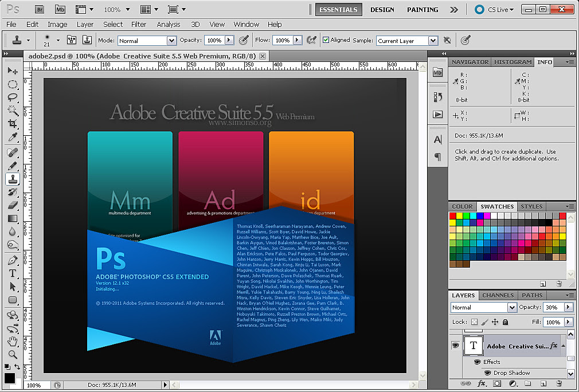Select the Zoom magnifier tool
Image resolution: width=579 pixels, height=392 pixels.
(x=13, y=354)
